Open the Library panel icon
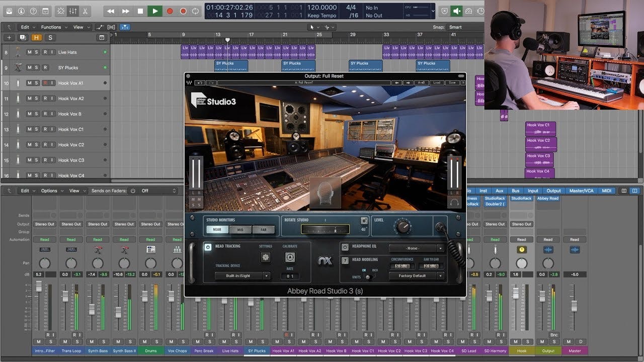The height and width of the screenshot is (362, 644). point(9,11)
